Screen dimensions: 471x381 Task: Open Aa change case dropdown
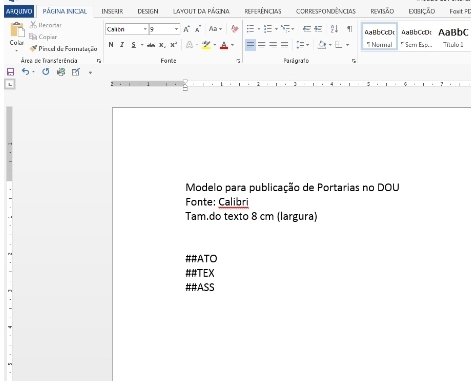[215, 29]
